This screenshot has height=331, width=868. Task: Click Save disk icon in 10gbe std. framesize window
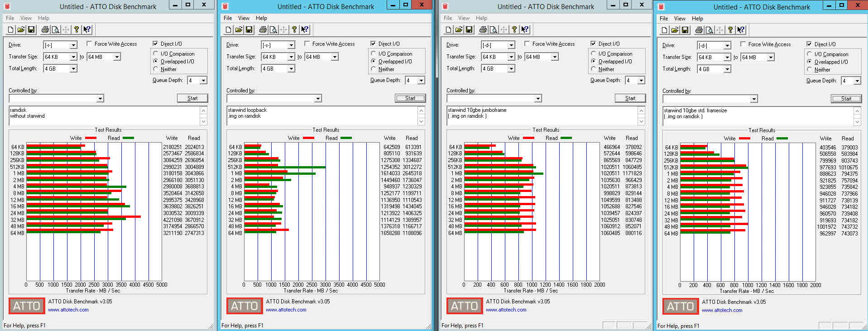tap(685, 30)
